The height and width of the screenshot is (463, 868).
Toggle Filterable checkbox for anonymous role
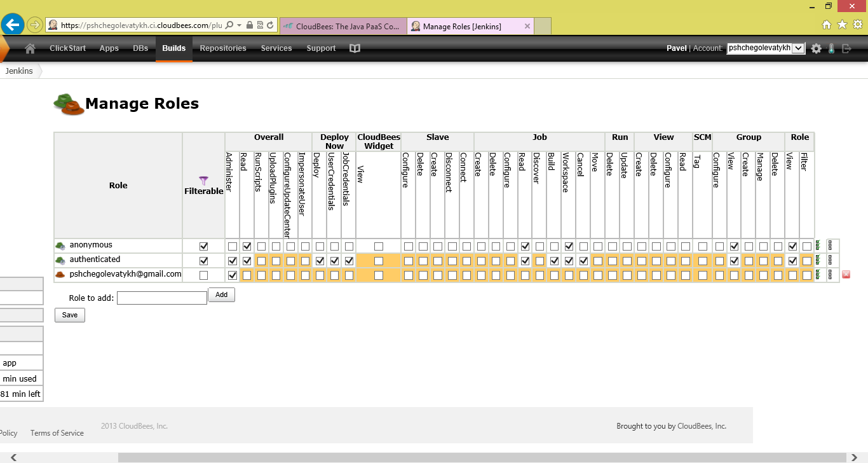tap(203, 246)
